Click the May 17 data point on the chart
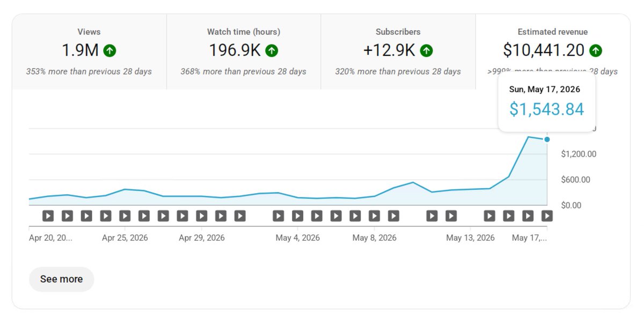The image size is (644, 324). click(x=547, y=139)
